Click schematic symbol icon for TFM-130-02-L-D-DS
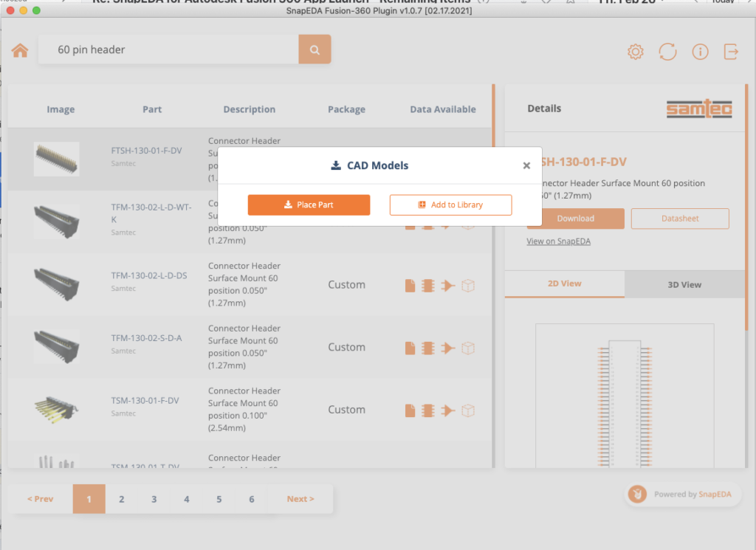Screen dimensions: 756x550 click(447, 286)
